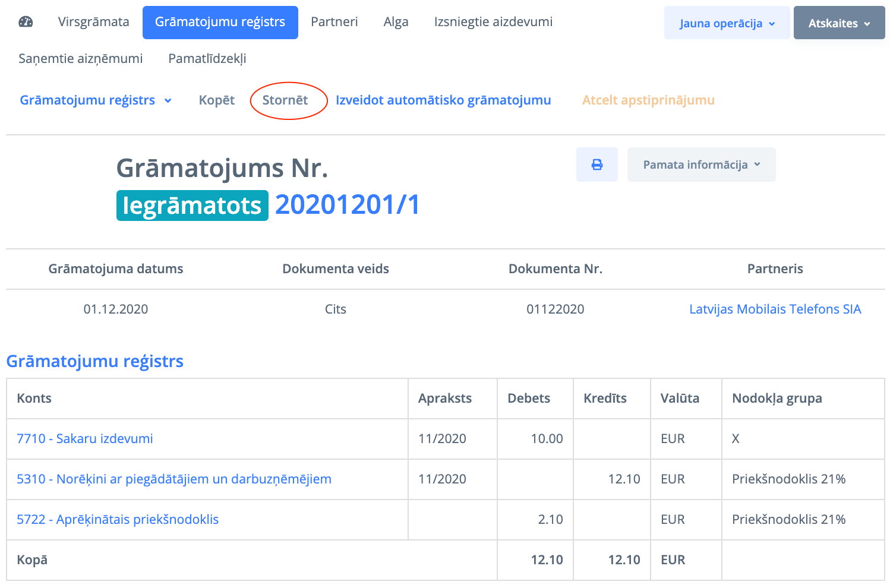Viewport: 890px width, 588px height.
Task: Click the print icon button
Action: [597, 165]
